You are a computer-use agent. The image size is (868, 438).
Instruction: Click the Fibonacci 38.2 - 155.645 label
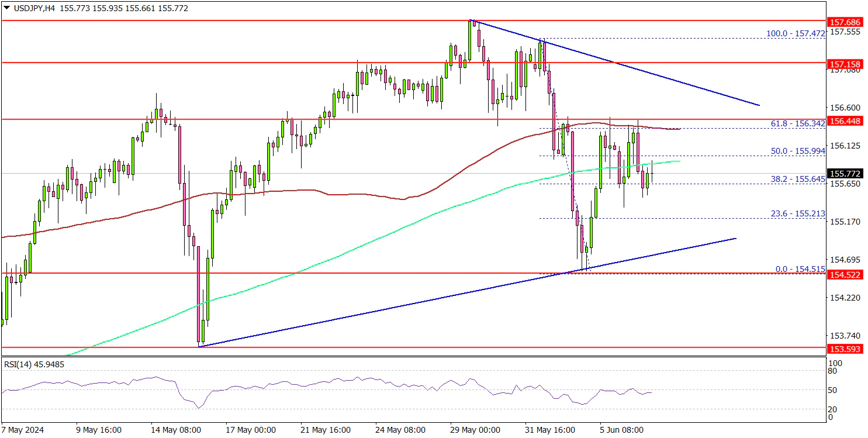pos(798,179)
